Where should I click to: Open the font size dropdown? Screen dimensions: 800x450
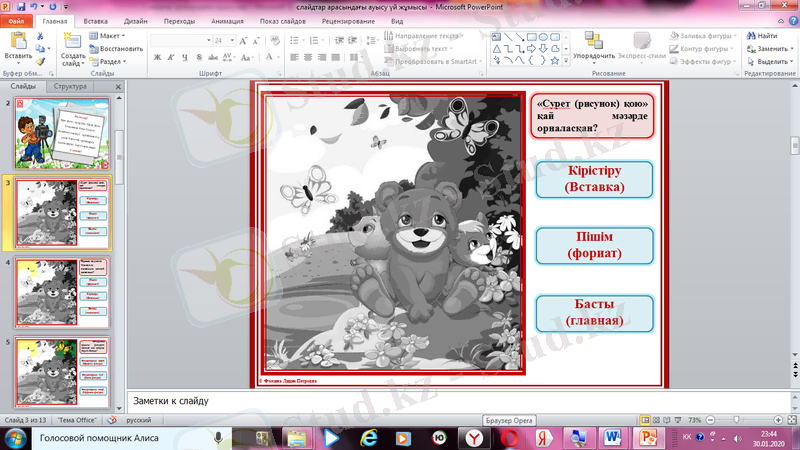click(231, 41)
